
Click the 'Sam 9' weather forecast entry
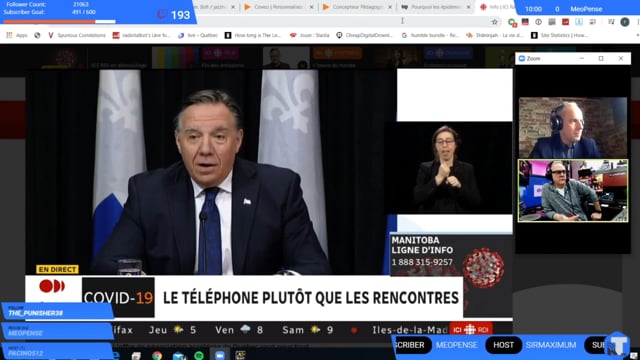pyautogui.click(x=308, y=330)
